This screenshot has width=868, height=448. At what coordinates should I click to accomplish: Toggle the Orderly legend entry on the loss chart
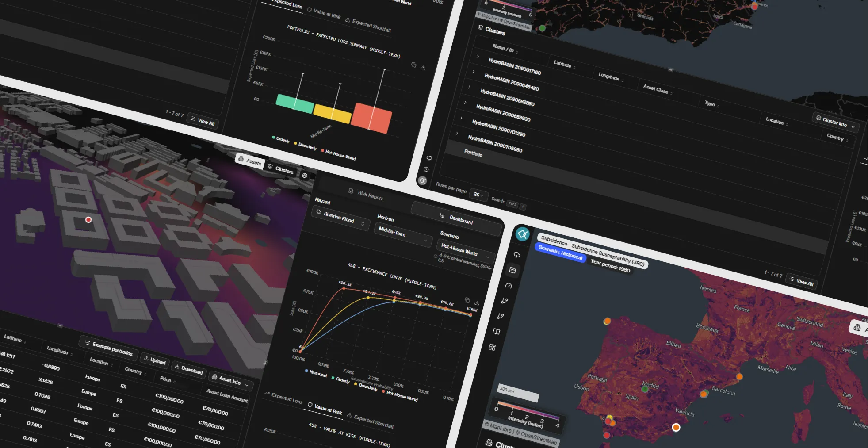tap(282, 140)
